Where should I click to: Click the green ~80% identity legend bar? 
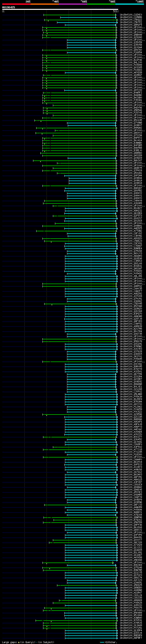tap(101, 4)
